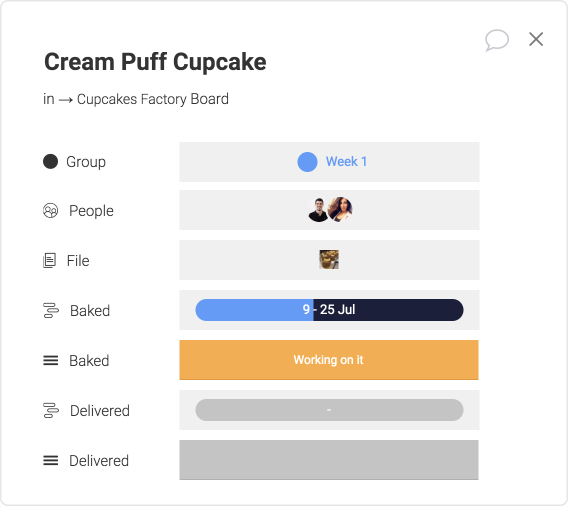Click the File document icon

point(49,260)
